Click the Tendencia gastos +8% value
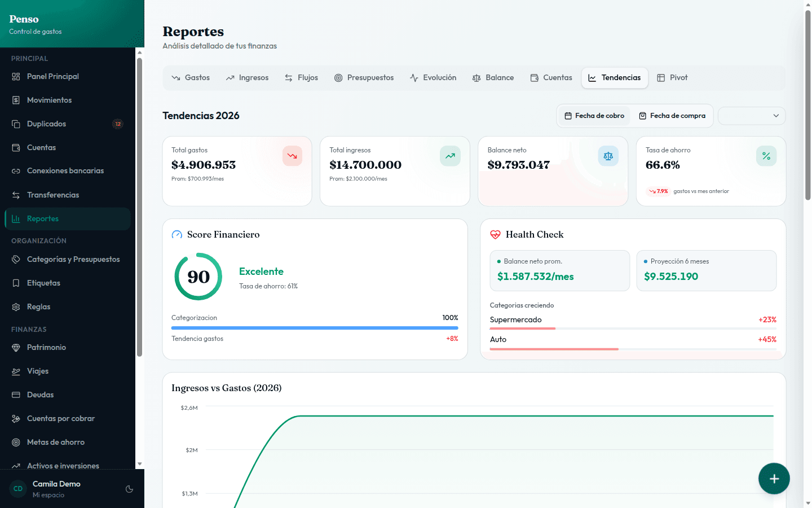Viewport: 812px width, 508px height. point(452,339)
